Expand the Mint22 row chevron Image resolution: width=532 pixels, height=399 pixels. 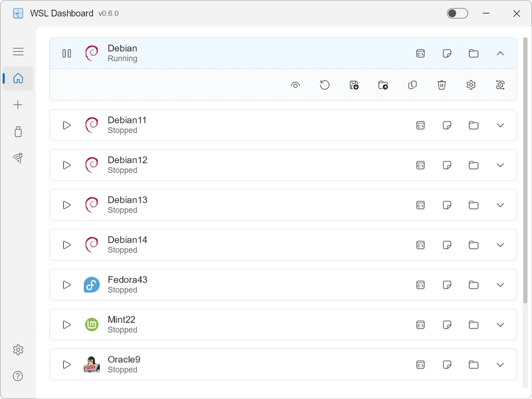click(x=501, y=325)
